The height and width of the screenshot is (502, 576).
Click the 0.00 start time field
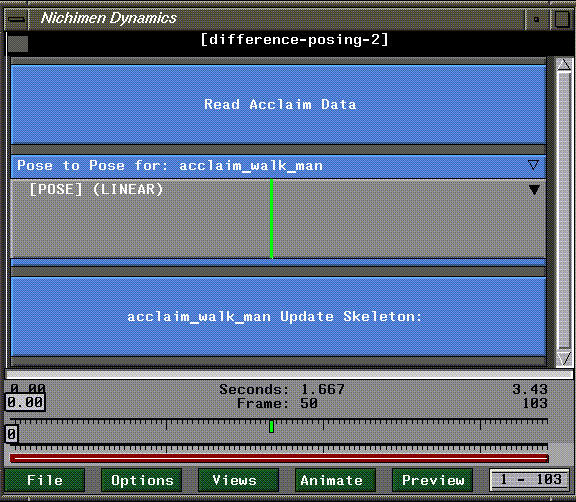[x=25, y=402]
